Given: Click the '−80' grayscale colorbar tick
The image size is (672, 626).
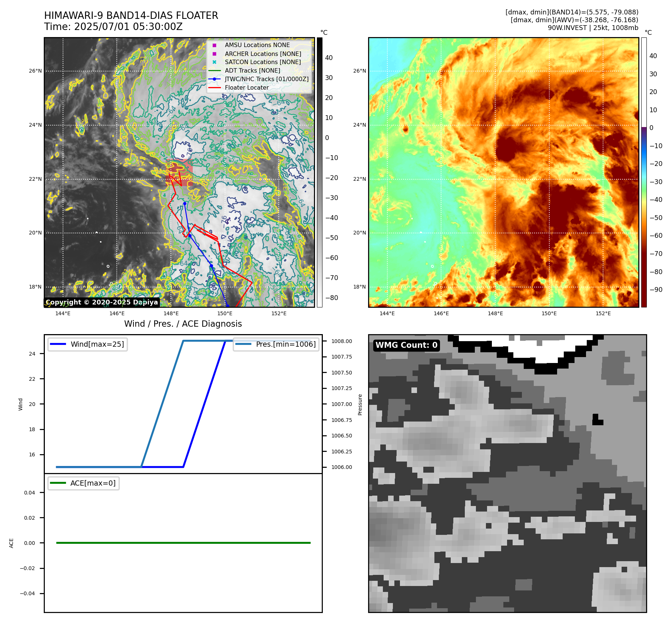Looking at the screenshot, I should [332, 298].
